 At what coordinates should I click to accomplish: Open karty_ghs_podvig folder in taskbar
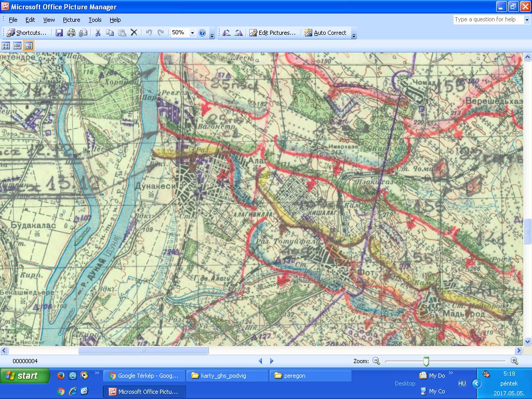(x=228, y=376)
